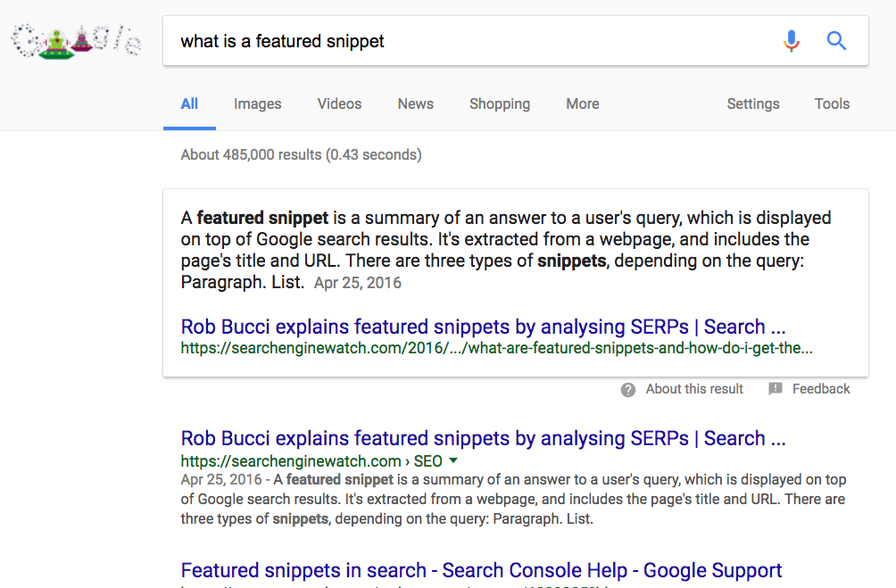Image resolution: width=896 pixels, height=588 pixels.
Task: Start voice search with microphone icon
Action: click(x=792, y=41)
